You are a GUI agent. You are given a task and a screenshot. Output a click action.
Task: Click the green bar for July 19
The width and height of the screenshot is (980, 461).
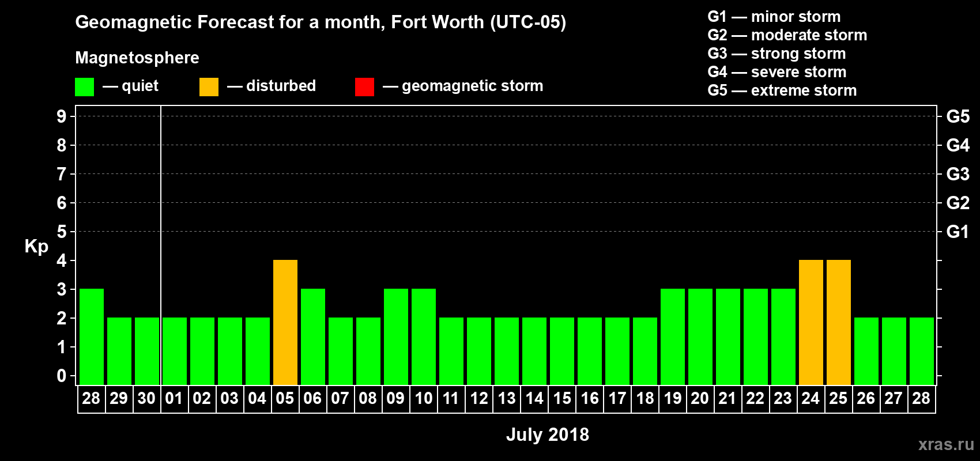pyautogui.click(x=673, y=337)
